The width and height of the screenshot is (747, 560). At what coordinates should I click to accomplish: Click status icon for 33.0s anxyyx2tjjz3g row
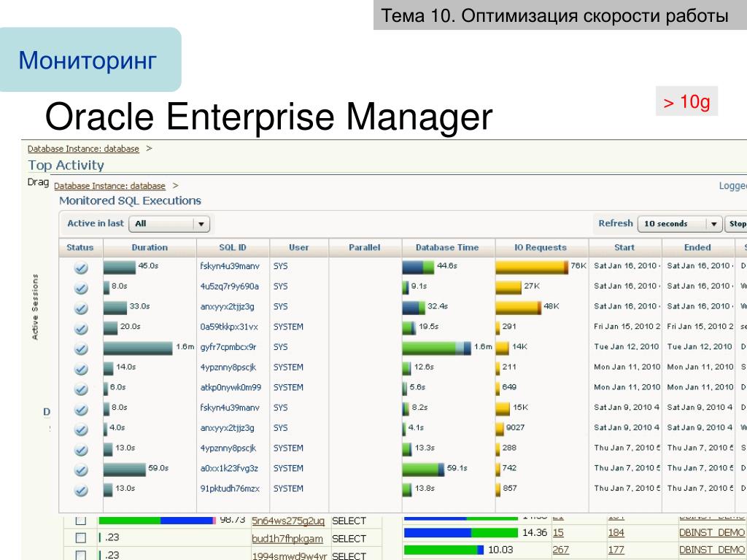(x=81, y=308)
